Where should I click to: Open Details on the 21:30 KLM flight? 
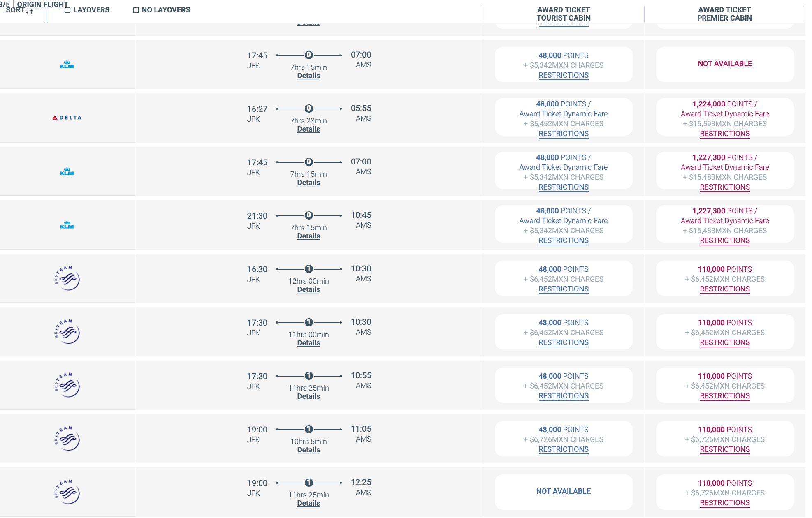(309, 236)
